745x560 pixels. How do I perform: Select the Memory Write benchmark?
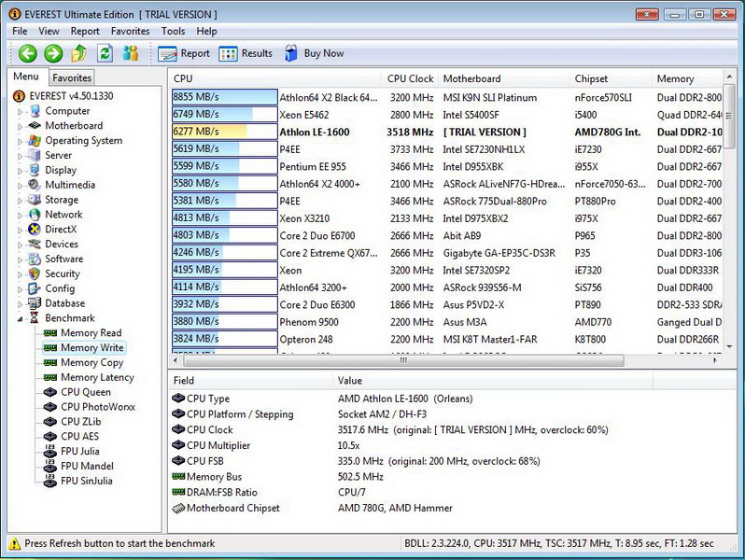pyautogui.click(x=92, y=348)
